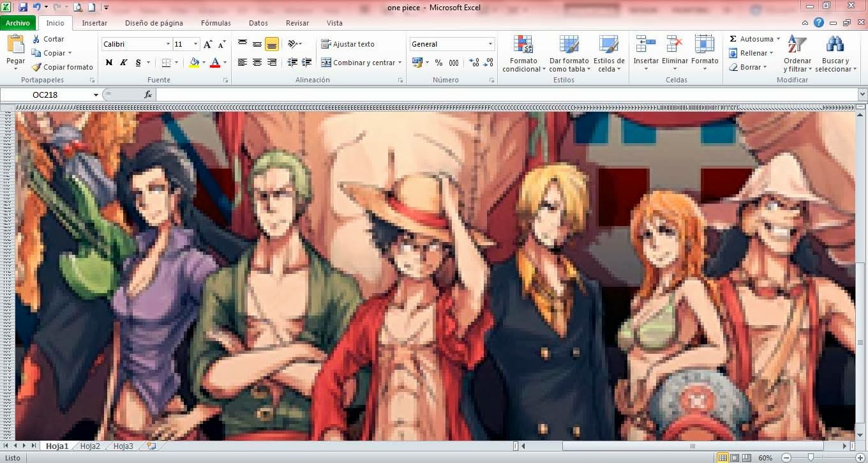Open the Archivo tab
The image size is (868, 463).
[18, 23]
